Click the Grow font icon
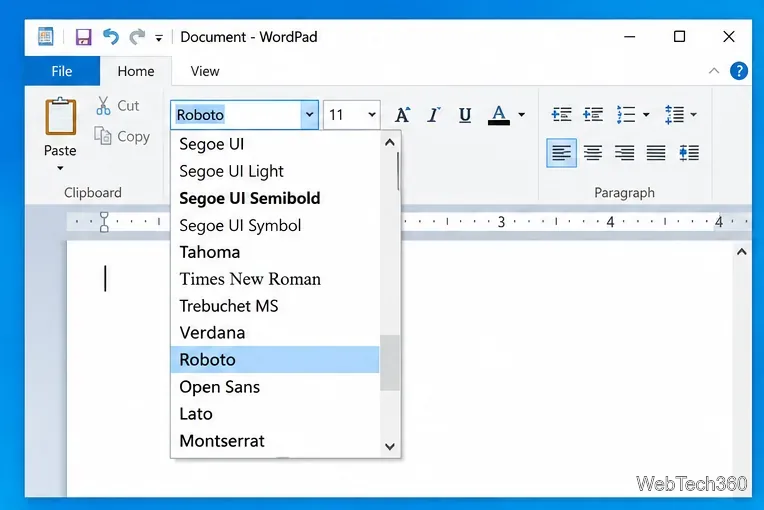The width and height of the screenshot is (764, 510). tap(402, 115)
